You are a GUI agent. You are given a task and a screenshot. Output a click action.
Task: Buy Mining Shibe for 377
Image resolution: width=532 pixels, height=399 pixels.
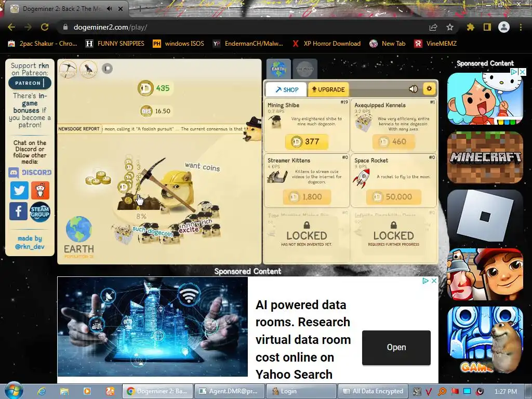pyautogui.click(x=307, y=141)
